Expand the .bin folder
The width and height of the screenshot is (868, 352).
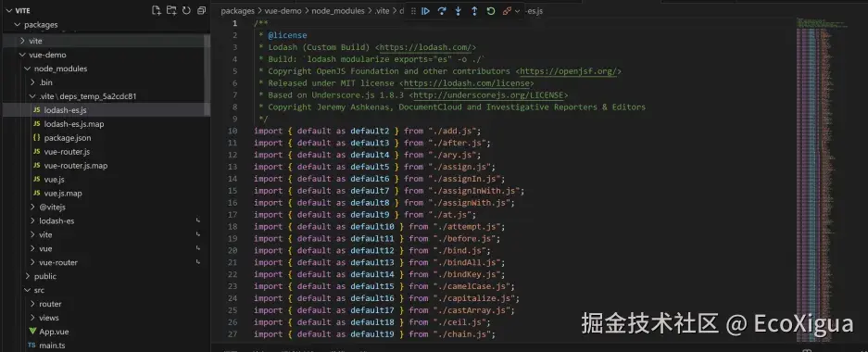(32, 82)
